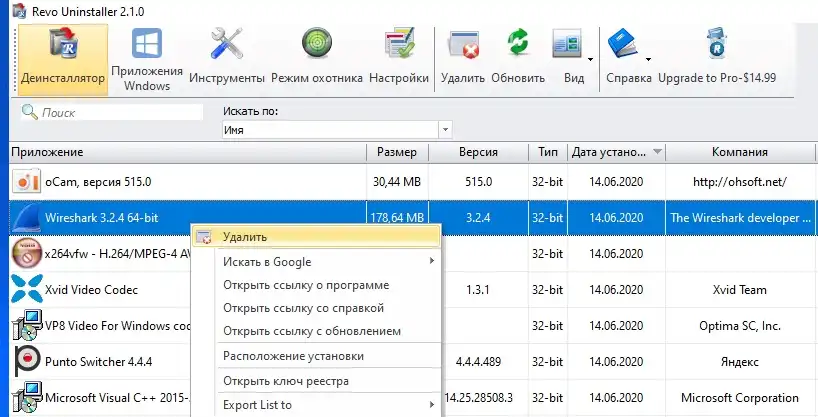Click the Xvid Video Codec icon

click(27, 289)
